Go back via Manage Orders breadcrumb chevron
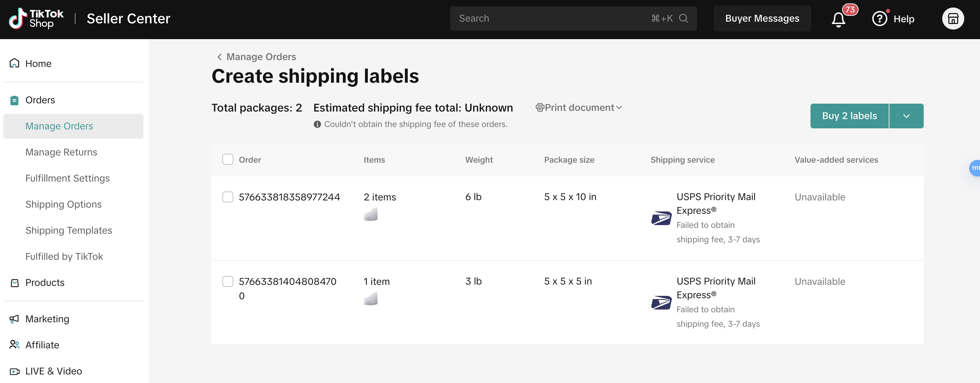Viewport: 980px width, 383px height. tap(220, 57)
